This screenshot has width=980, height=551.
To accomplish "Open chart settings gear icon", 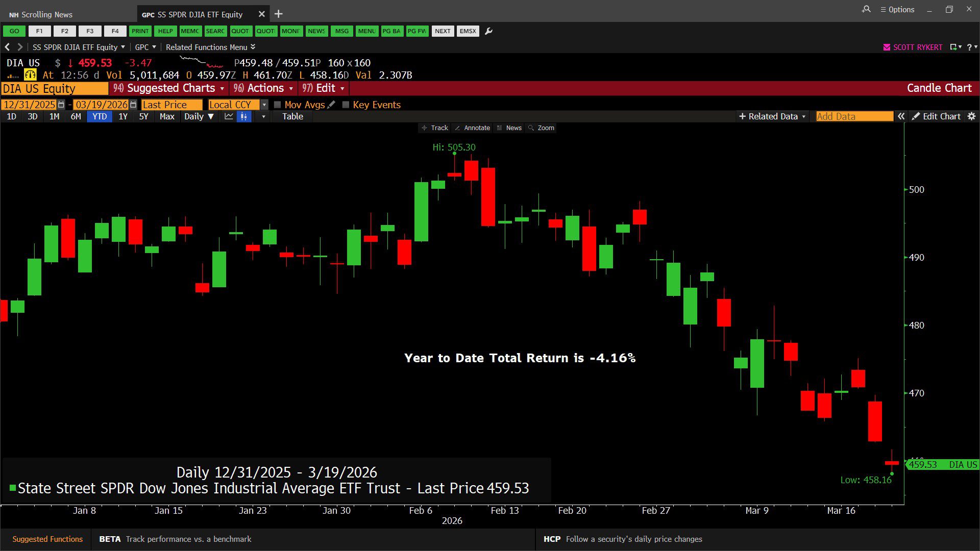I will click(971, 116).
